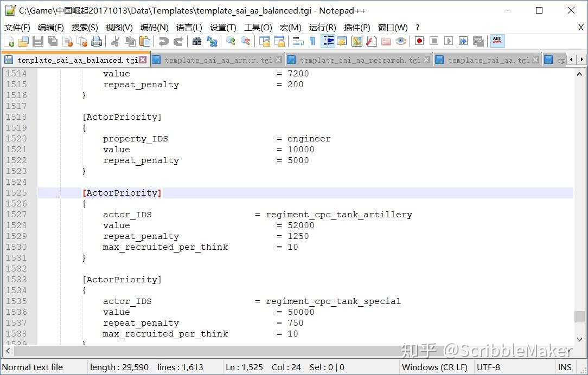Open the 搜索(S) menu

pos(85,27)
